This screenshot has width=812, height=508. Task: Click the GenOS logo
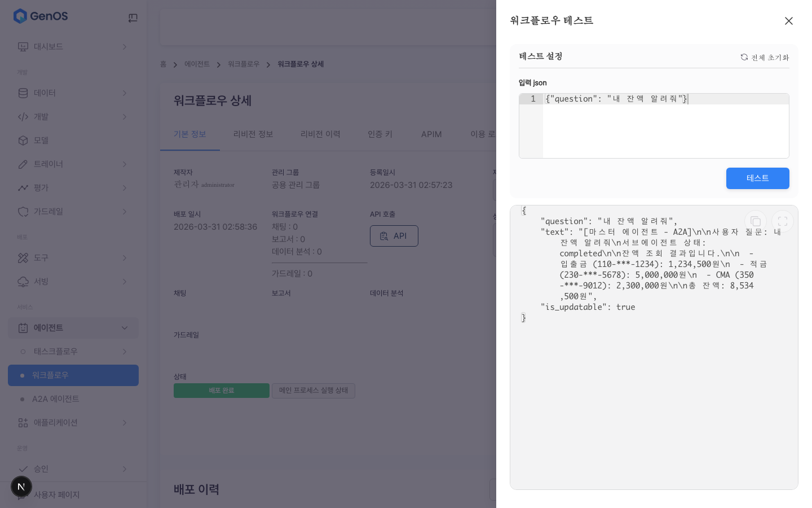(41, 16)
